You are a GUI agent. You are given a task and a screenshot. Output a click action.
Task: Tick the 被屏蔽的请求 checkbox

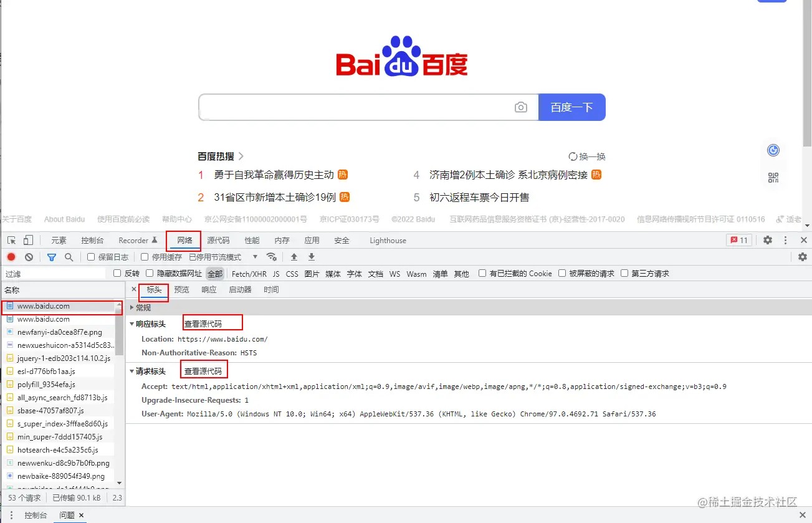pyautogui.click(x=562, y=273)
